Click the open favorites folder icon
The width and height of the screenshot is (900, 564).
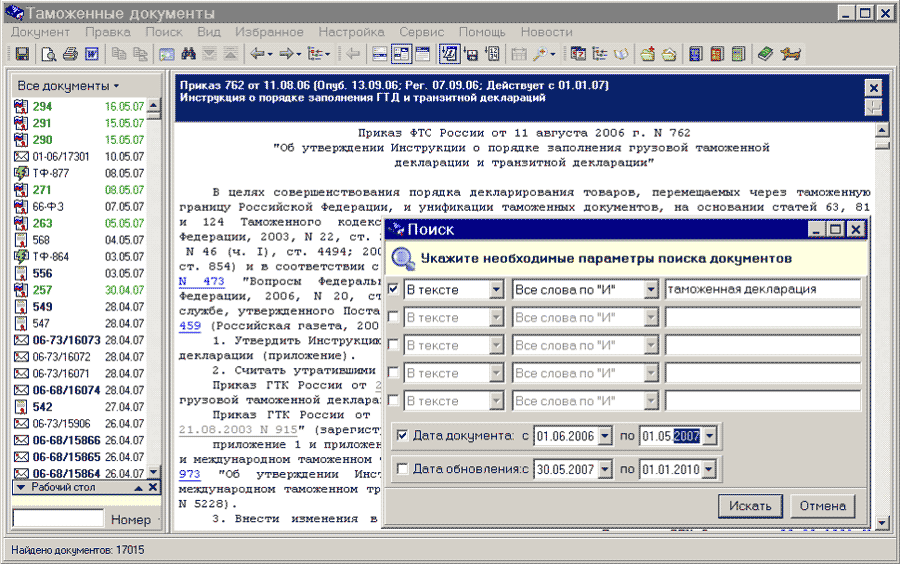669,54
